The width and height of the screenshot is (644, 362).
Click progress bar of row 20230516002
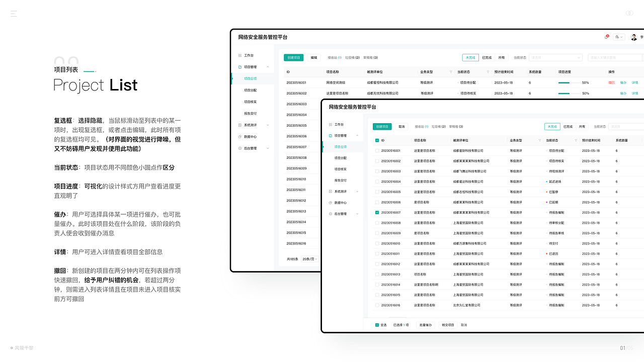point(569,93)
